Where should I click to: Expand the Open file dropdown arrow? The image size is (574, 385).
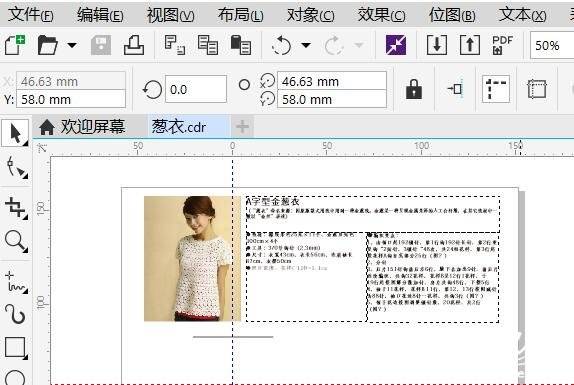tap(72, 45)
